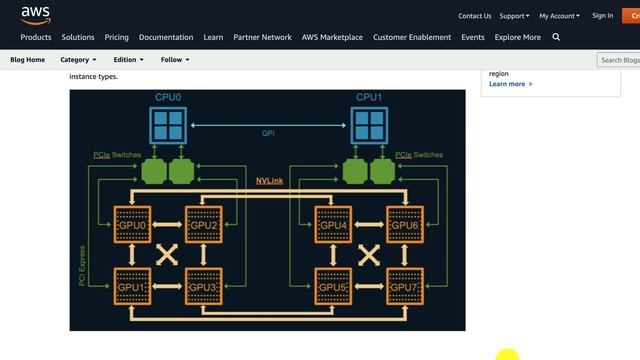This screenshot has width=640, height=360.
Task: Expand the Follow dropdown
Action: click(175, 60)
